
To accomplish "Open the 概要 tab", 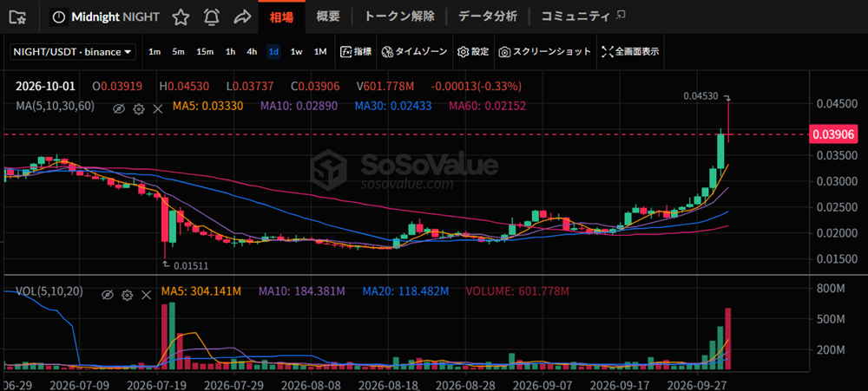I will [x=328, y=16].
